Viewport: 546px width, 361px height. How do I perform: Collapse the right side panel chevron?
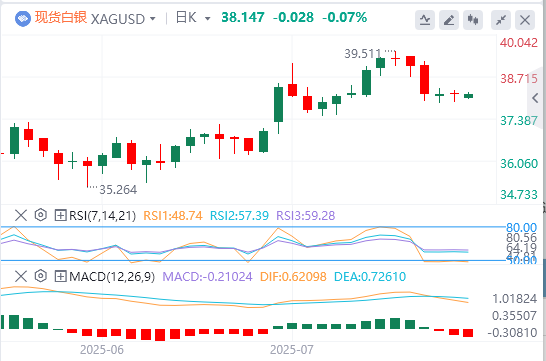tap(536, 98)
